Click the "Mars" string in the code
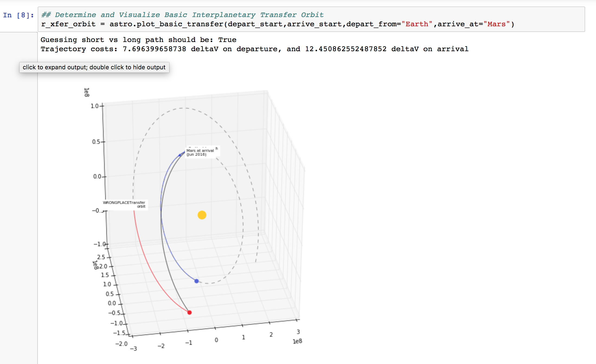The width and height of the screenshot is (596, 364). 496,24
